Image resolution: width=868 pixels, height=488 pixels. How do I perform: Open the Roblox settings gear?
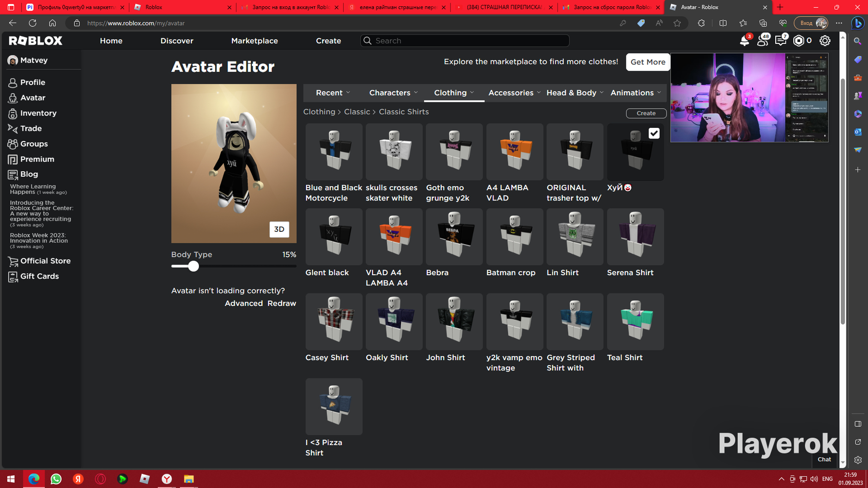[825, 41]
